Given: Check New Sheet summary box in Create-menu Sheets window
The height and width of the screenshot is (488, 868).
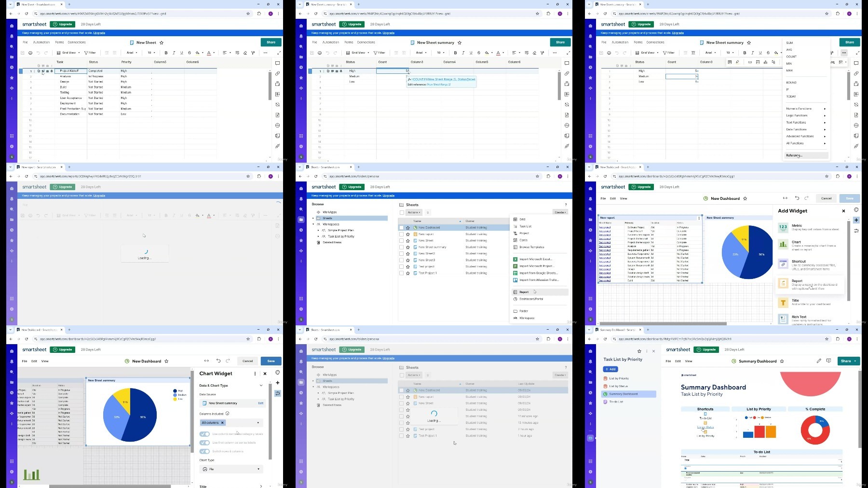Looking at the screenshot, I should pyautogui.click(x=401, y=247).
